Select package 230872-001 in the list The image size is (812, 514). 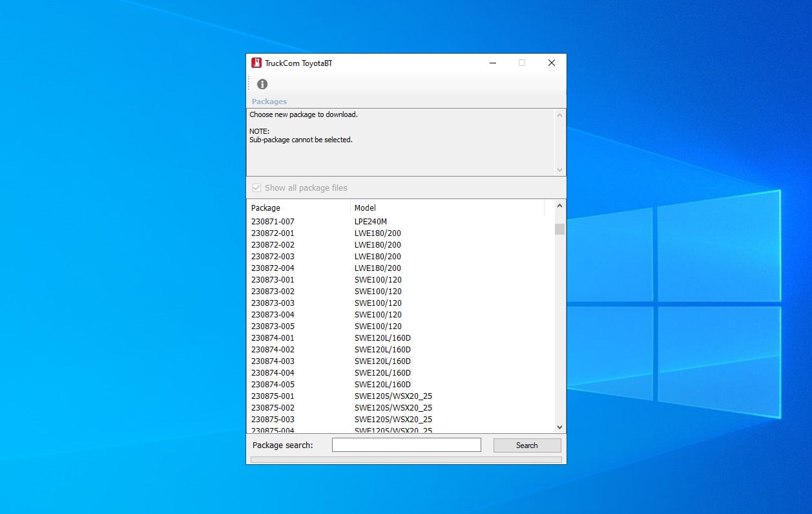click(273, 233)
